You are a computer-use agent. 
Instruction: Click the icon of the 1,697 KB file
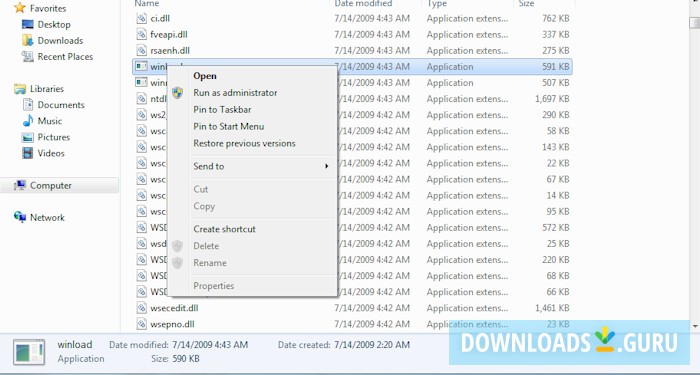click(x=142, y=99)
